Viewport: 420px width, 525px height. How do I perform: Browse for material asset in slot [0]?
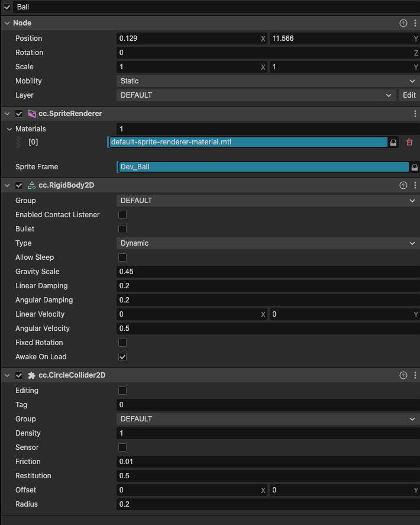393,142
